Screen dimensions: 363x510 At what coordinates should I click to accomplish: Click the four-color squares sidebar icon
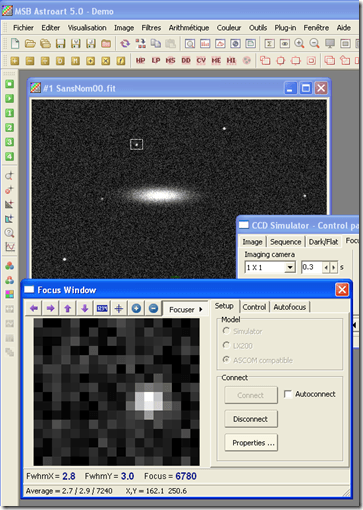coord(9,294)
